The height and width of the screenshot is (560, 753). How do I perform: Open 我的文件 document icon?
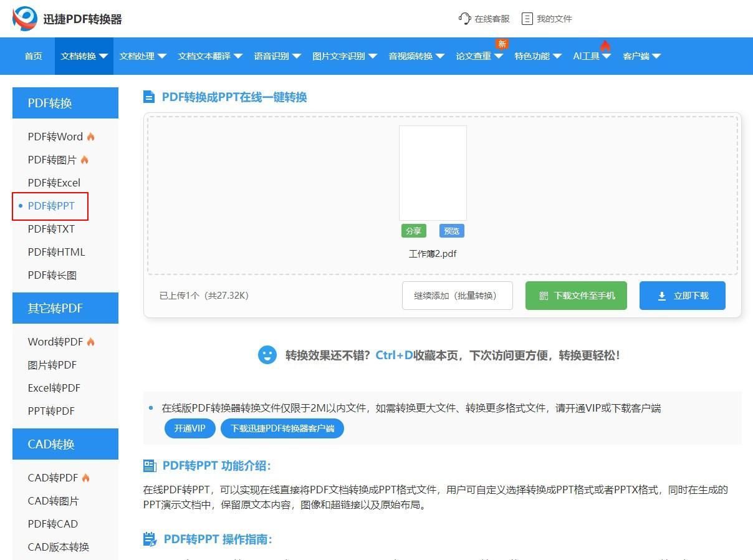click(x=527, y=19)
